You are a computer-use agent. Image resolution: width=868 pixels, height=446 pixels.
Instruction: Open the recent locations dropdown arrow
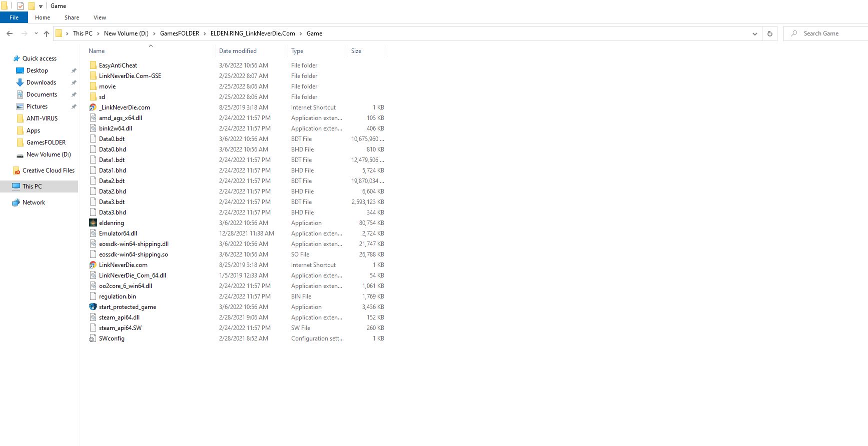click(36, 33)
